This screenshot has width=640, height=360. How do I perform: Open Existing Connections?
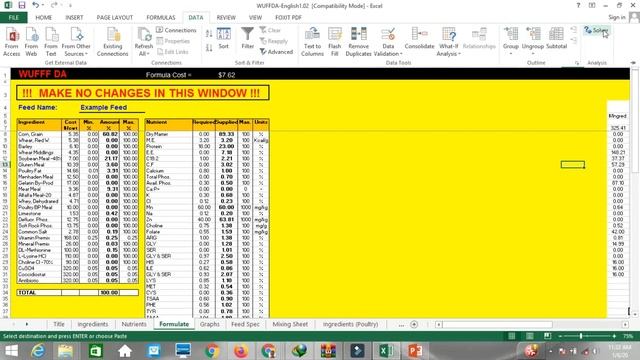(x=113, y=42)
